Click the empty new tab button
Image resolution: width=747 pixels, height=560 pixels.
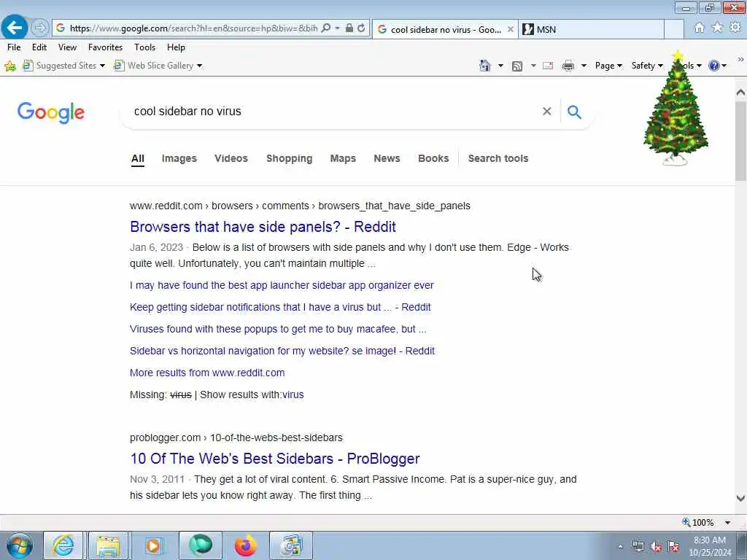click(x=673, y=29)
